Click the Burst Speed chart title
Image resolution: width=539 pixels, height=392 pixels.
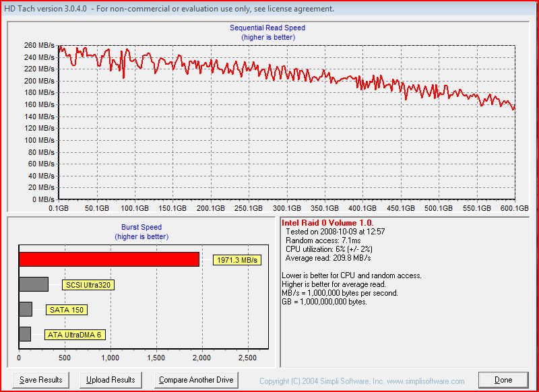click(x=141, y=228)
